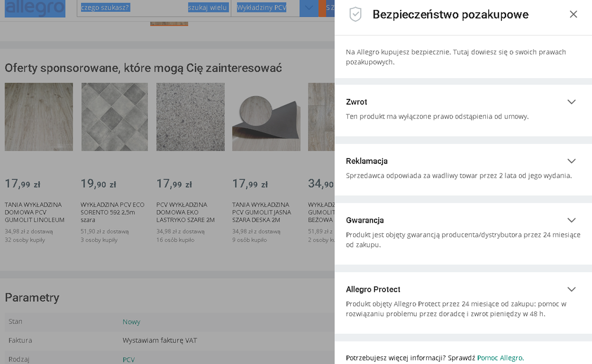Click the Allegro logo

click(x=35, y=8)
